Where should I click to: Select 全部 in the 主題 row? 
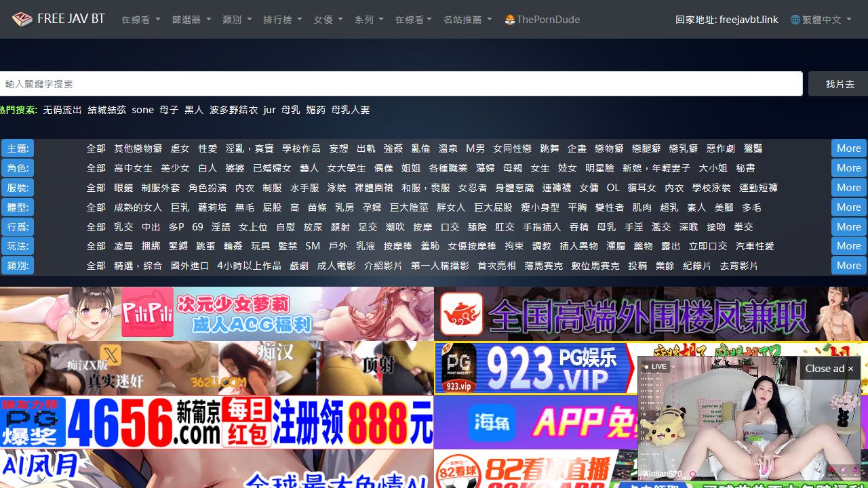click(96, 148)
